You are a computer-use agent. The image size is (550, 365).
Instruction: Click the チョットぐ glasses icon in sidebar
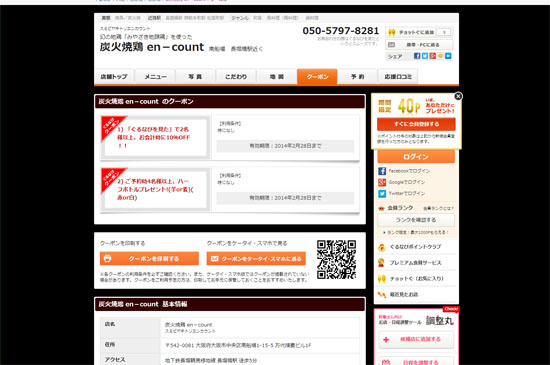(382, 279)
